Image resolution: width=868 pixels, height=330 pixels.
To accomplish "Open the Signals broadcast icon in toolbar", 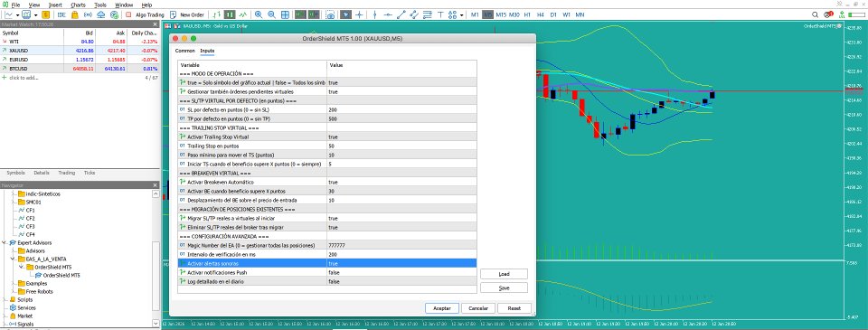I will [x=88, y=14].
